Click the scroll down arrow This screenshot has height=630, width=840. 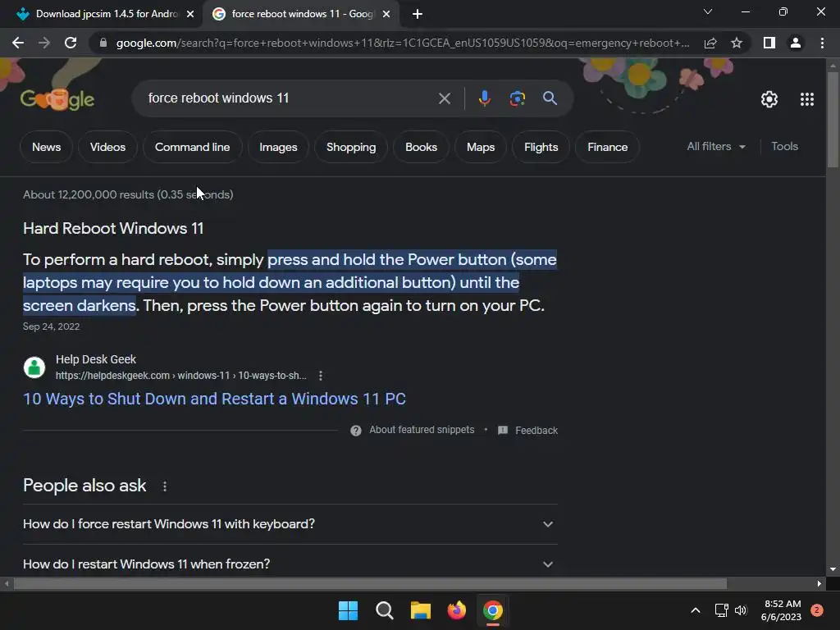coord(833,569)
